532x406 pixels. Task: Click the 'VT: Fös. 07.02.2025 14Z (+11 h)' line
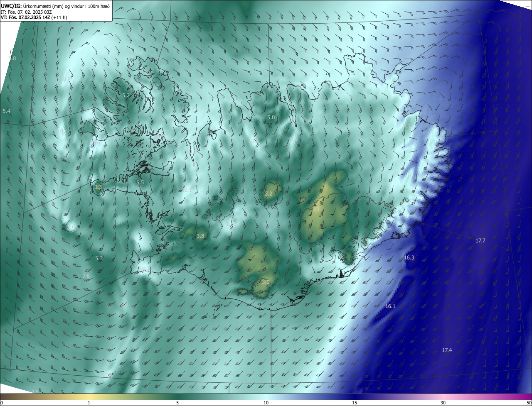[34, 17]
